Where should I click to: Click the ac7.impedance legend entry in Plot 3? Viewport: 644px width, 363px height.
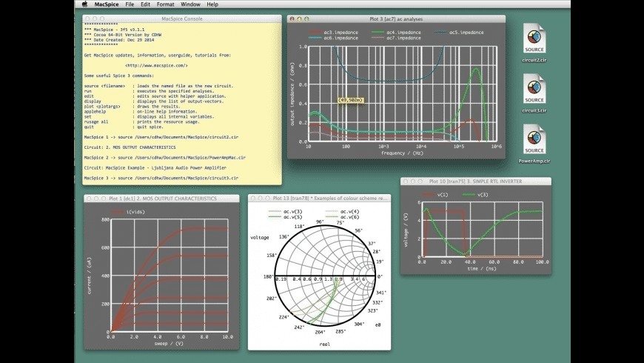[396, 38]
